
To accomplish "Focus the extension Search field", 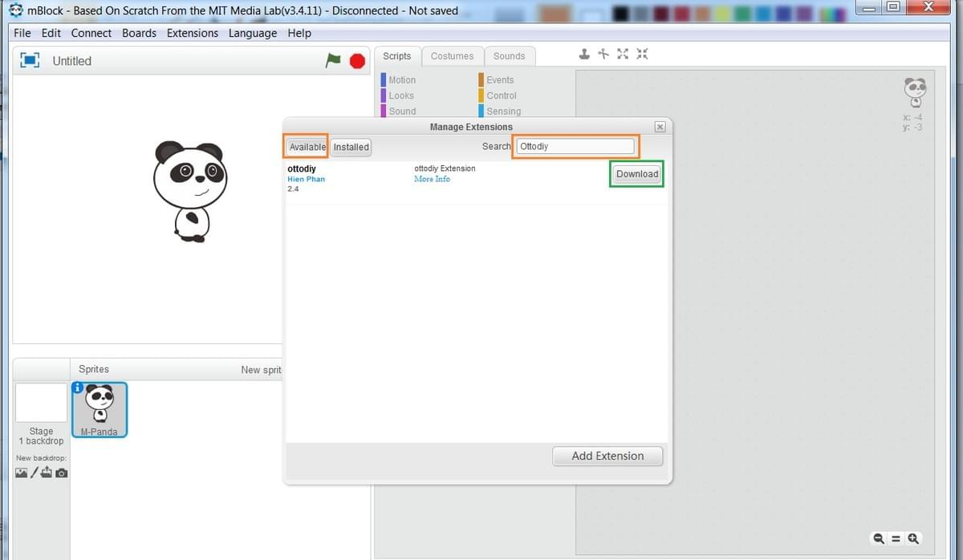I will coord(575,147).
